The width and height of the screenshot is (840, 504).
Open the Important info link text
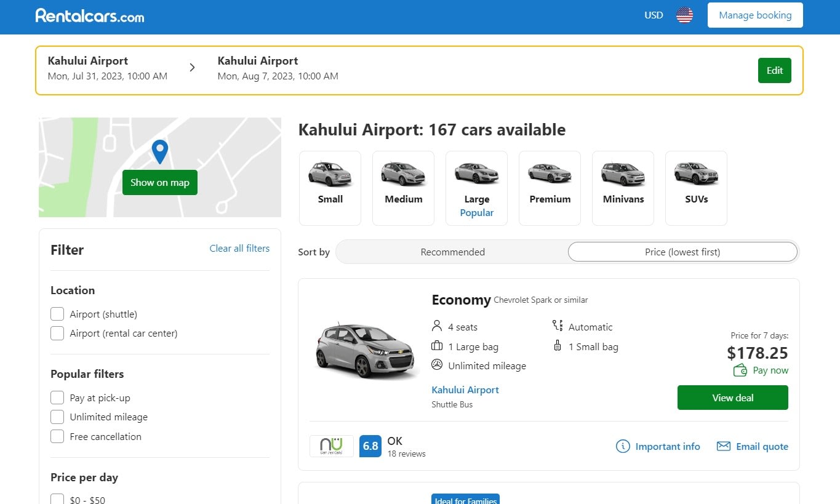(x=668, y=446)
